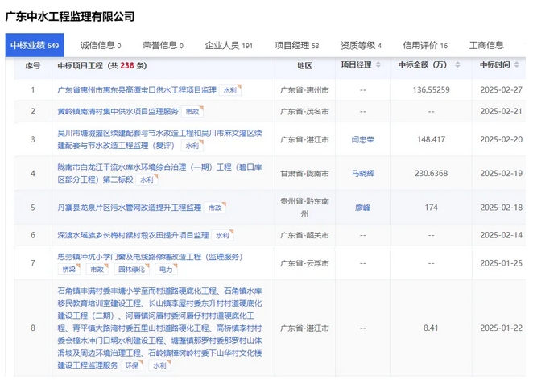The width and height of the screenshot is (533, 392).
Task: Select amount cell 148.417
Action: [431, 139]
